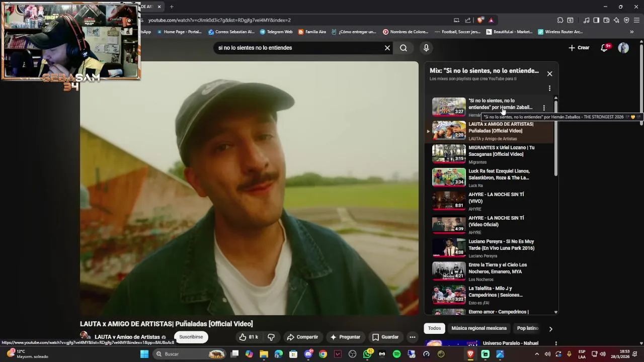Click the Brave Rewards triangle icon

(x=491, y=20)
